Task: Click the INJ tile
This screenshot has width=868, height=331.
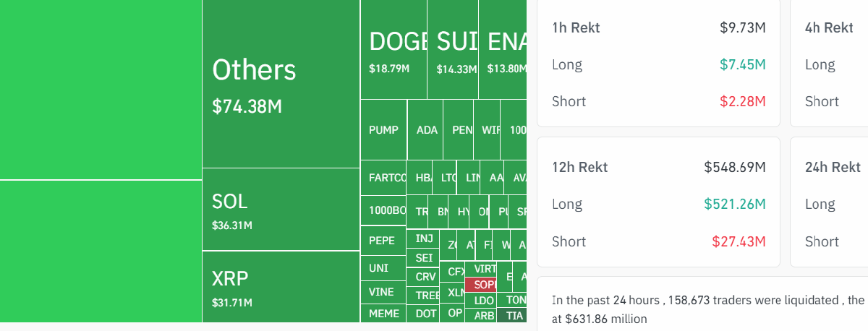Action: pos(424,238)
